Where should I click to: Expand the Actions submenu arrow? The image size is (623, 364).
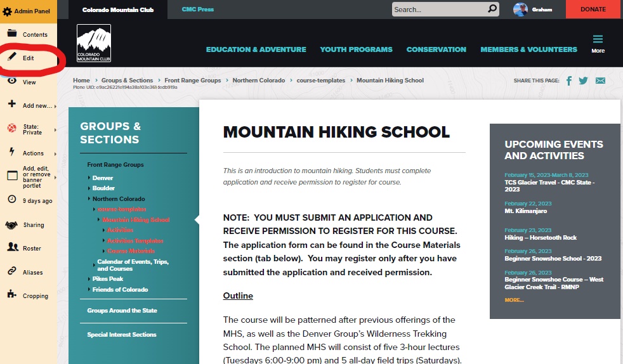click(55, 154)
